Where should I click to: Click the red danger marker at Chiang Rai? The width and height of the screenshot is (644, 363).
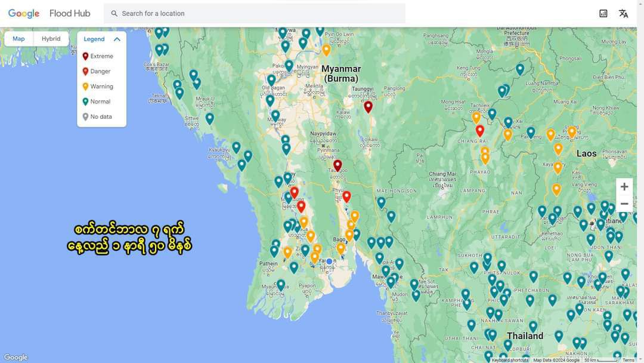(479, 130)
